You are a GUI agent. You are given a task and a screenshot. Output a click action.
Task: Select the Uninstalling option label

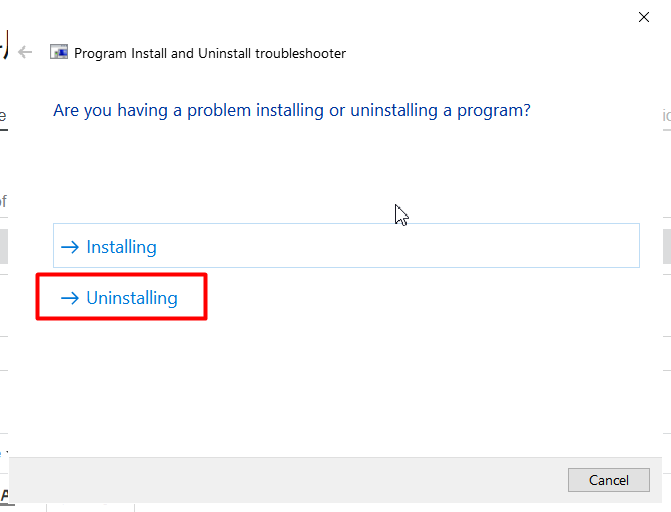point(132,298)
